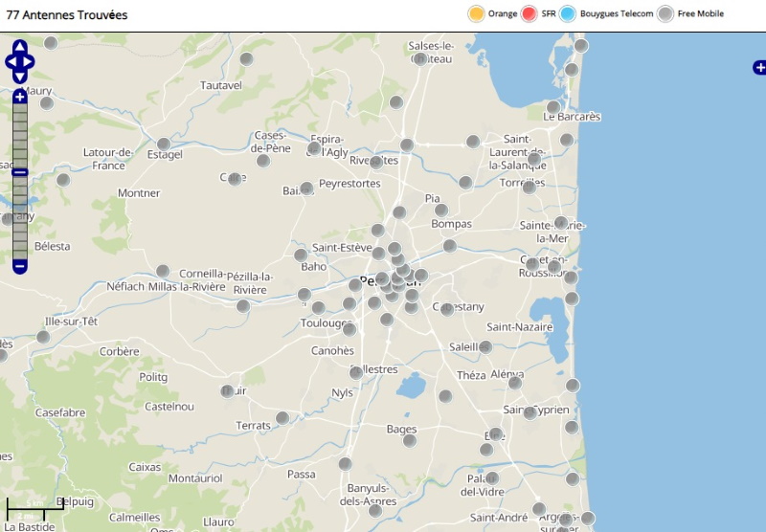Zoom in using the plus button

(x=20, y=97)
